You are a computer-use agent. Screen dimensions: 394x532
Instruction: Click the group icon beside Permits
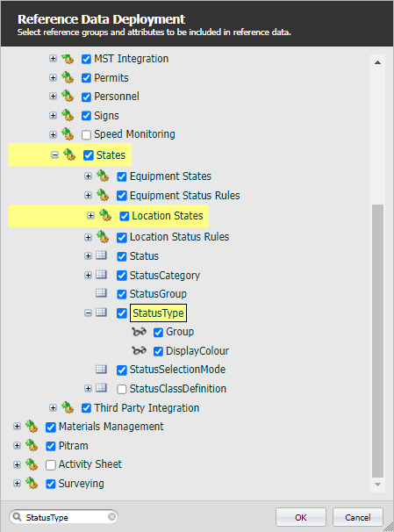coord(68,78)
